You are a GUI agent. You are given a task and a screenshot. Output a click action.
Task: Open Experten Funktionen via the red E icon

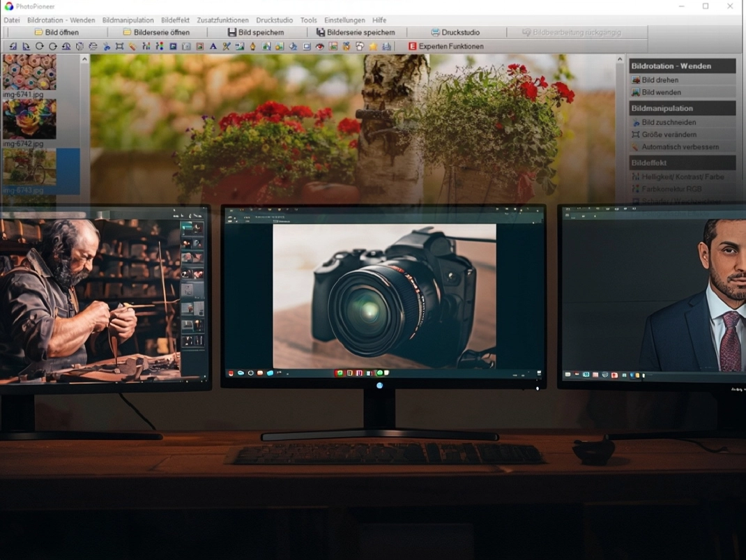[x=411, y=46]
